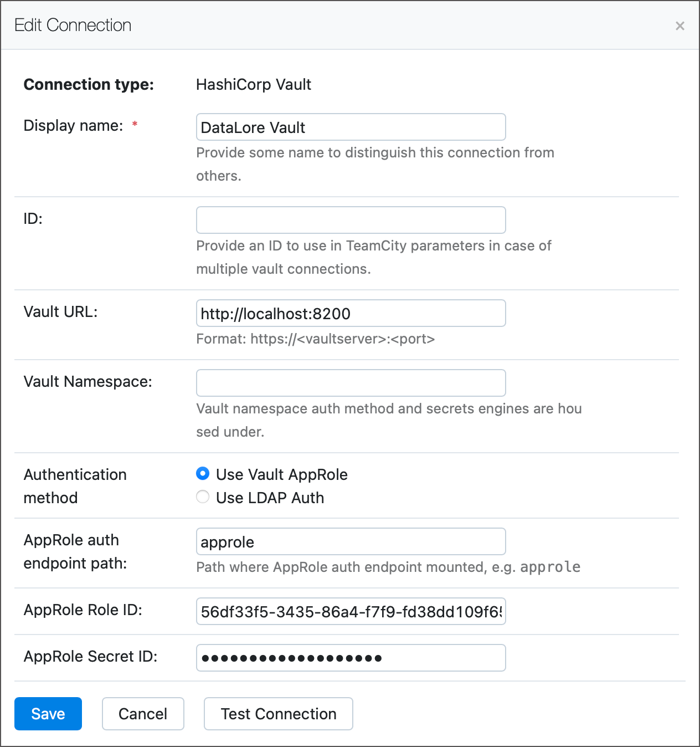Focus the Vault Namespace field
This screenshot has width=700, height=747.
coord(351,382)
